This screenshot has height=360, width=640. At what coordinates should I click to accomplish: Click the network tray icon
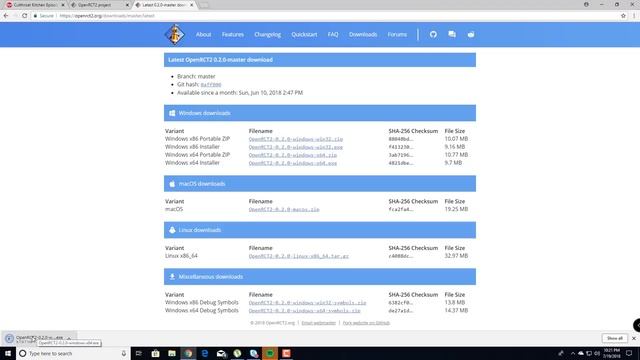click(589, 353)
